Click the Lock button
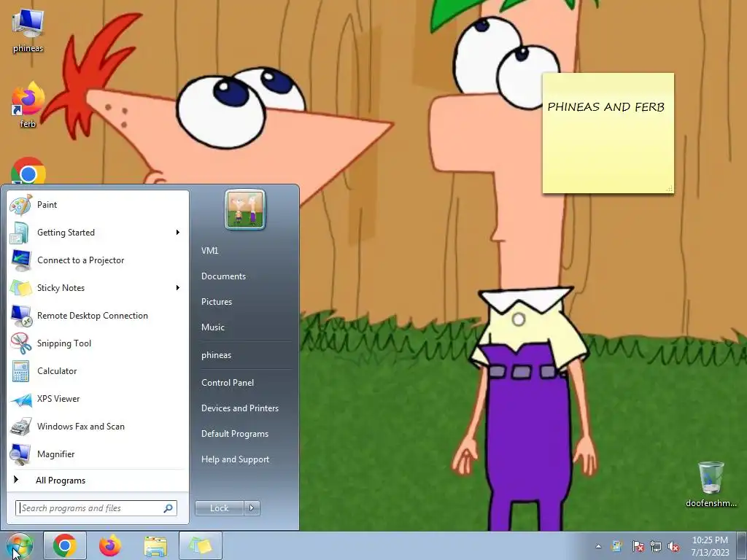Image resolution: width=747 pixels, height=560 pixels. click(x=219, y=508)
